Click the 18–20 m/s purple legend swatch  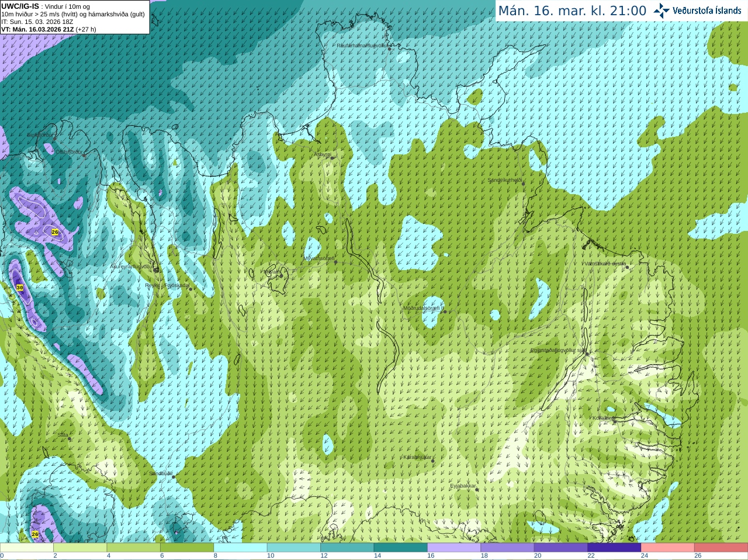[507, 548]
